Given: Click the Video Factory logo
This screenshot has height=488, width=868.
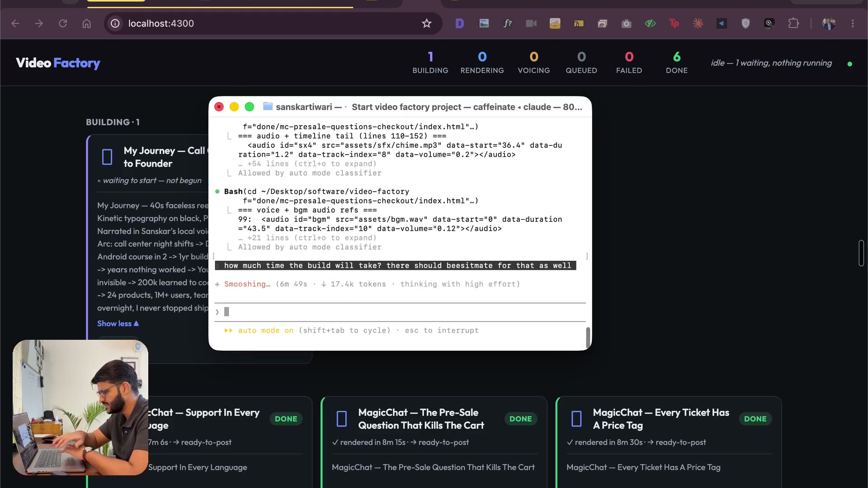Looking at the screenshot, I should (x=58, y=63).
